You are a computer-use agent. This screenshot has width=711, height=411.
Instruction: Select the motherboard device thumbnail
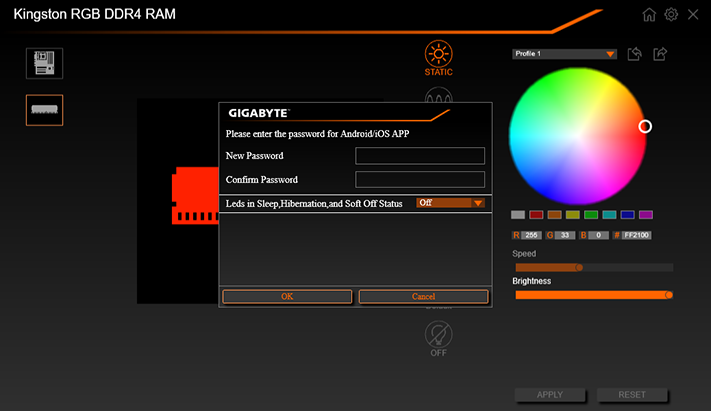44,63
